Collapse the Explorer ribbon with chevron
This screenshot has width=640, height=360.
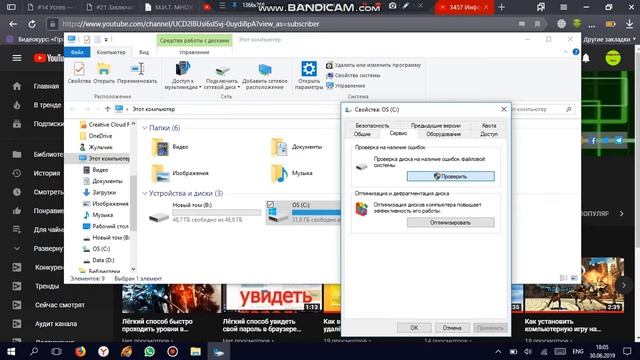pyautogui.click(x=565, y=52)
